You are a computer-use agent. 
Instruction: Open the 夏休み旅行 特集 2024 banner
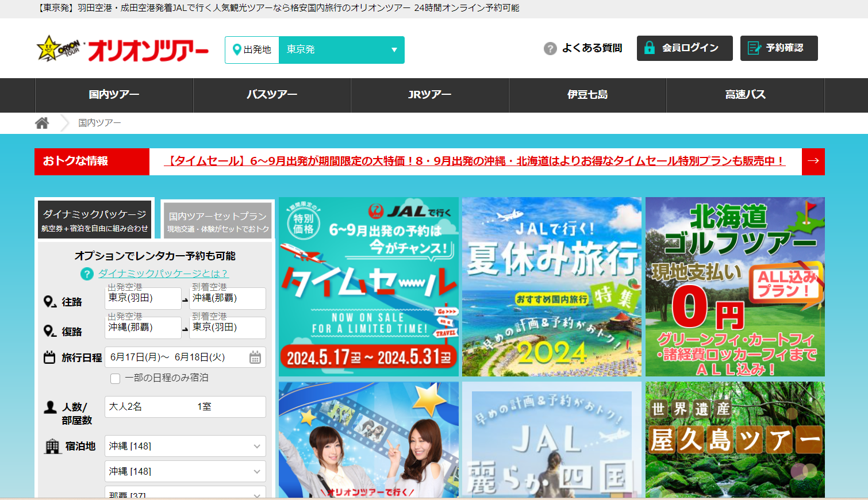tap(552, 287)
